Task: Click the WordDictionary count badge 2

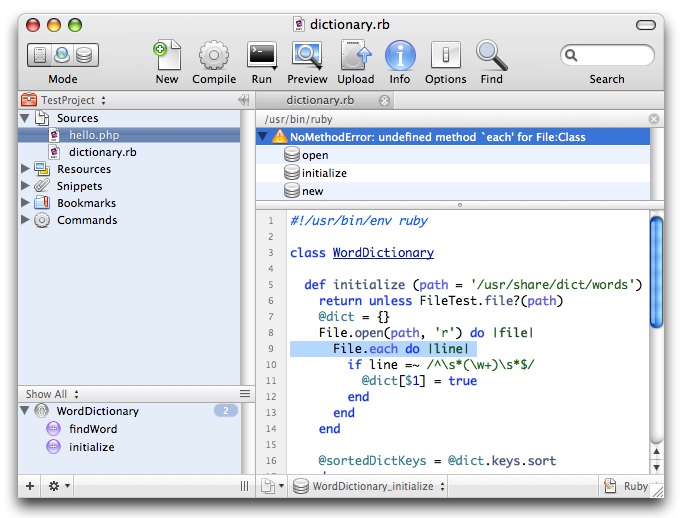Action: [x=226, y=411]
